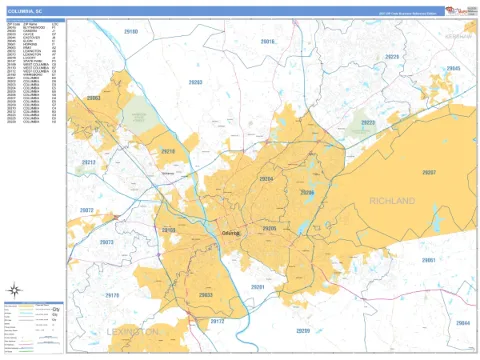Image resolution: width=480 pixels, height=360 pixels.
Task: Select ZIP label 29045
Action: 453,68
